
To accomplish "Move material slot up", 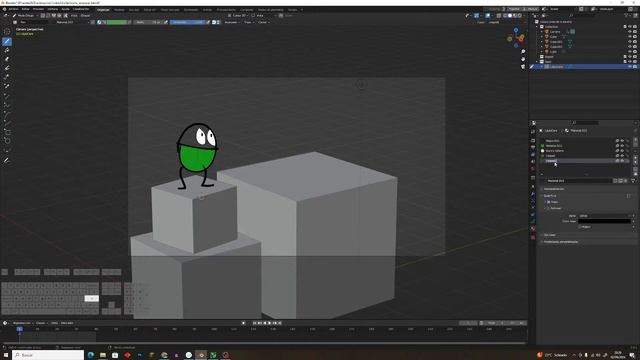I will tap(635, 158).
